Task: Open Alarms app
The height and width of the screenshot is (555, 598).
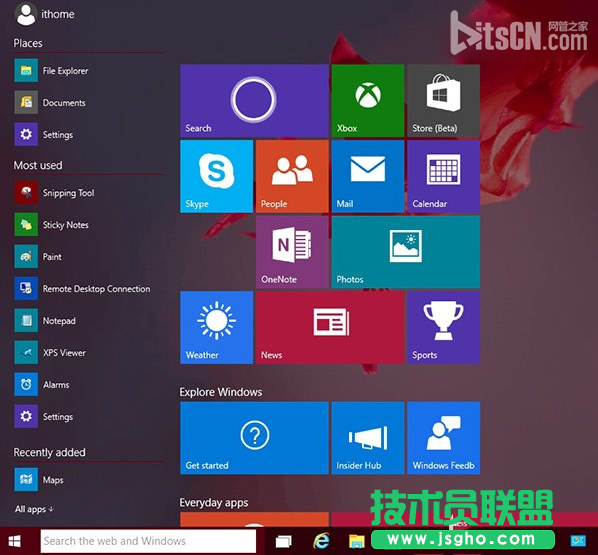Action: coord(42,384)
